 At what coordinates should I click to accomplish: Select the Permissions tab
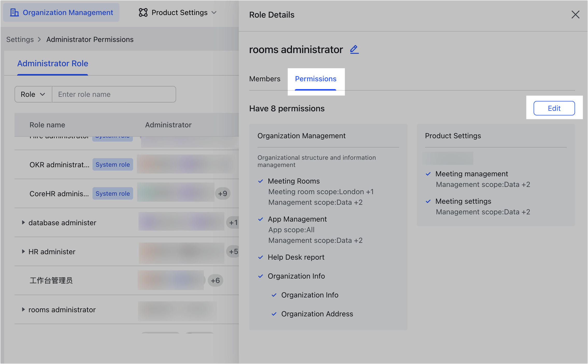point(316,79)
